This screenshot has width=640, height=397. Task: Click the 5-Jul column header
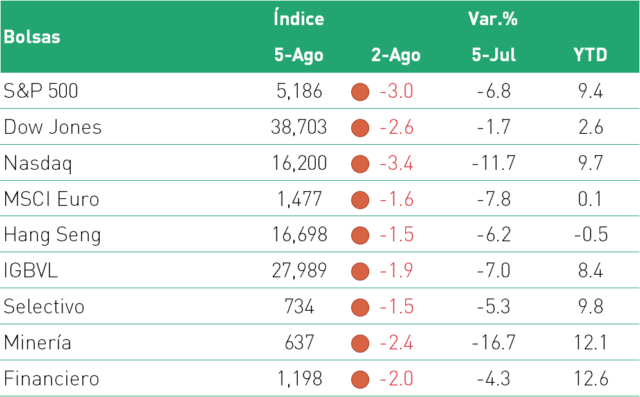(x=493, y=54)
